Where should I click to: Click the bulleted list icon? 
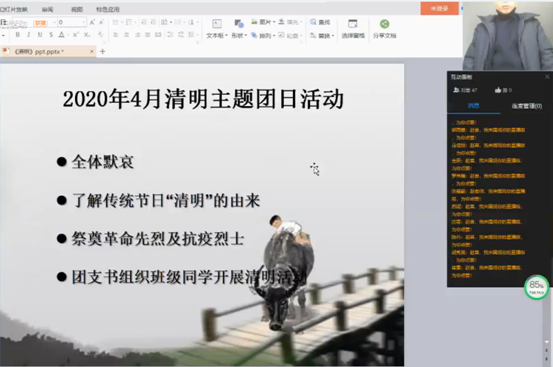pos(115,22)
